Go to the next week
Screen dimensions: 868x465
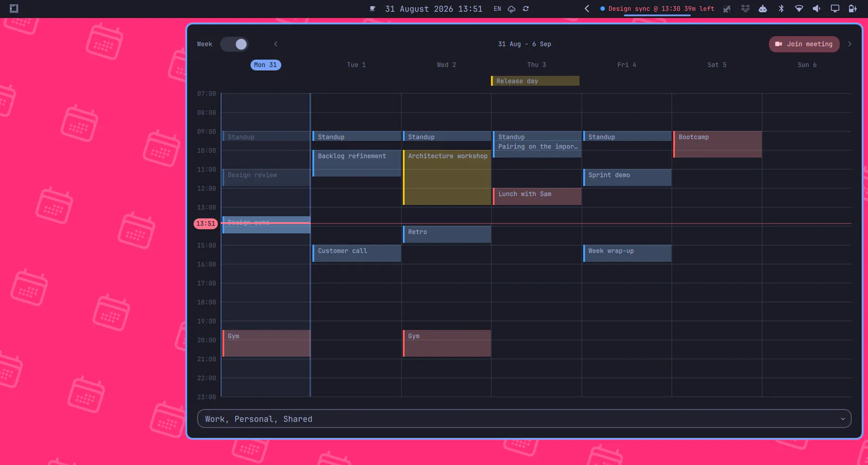tap(850, 44)
